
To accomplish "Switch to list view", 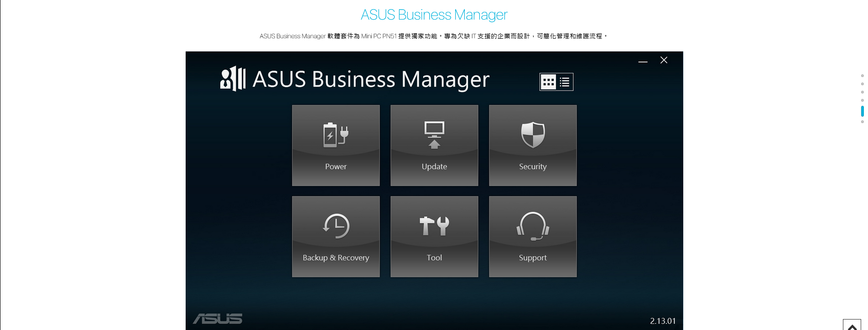I will coord(565,82).
